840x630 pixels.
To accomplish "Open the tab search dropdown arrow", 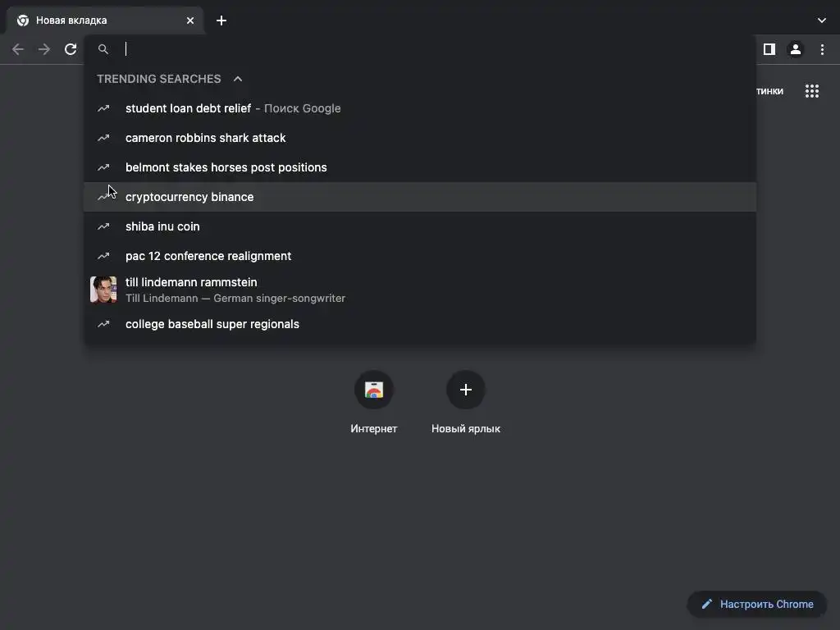I will click(822, 21).
